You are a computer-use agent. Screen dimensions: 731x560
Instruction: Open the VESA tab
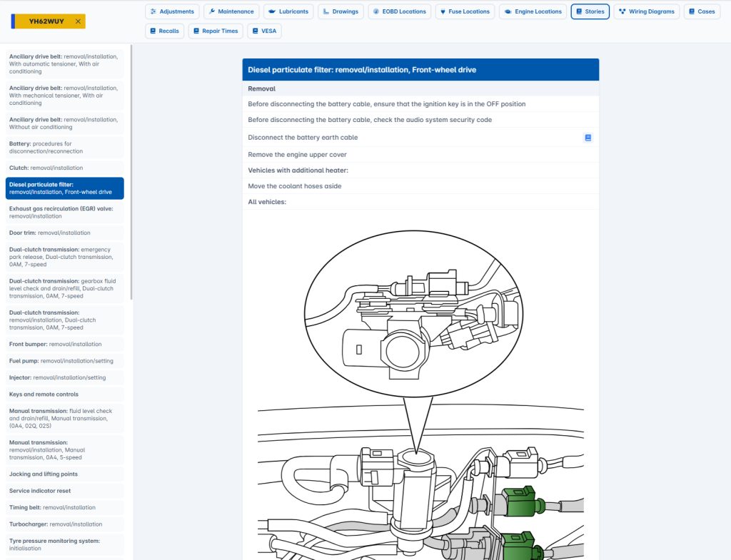pyautogui.click(x=264, y=31)
